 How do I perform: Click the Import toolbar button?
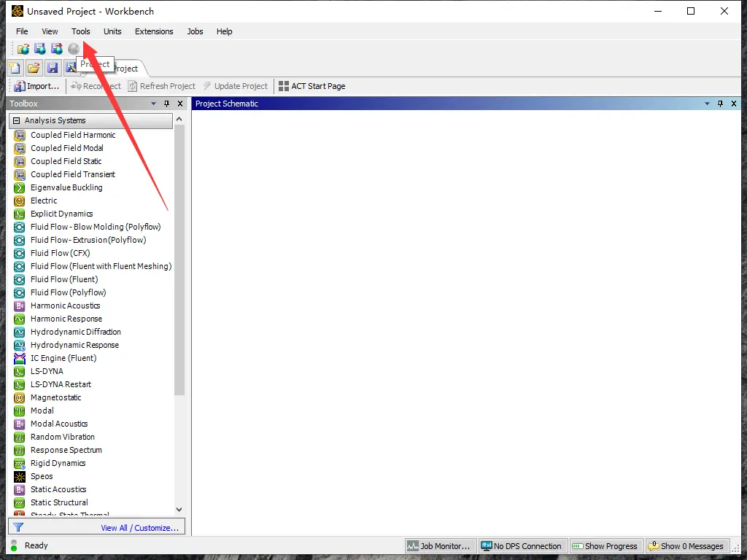[x=36, y=86]
